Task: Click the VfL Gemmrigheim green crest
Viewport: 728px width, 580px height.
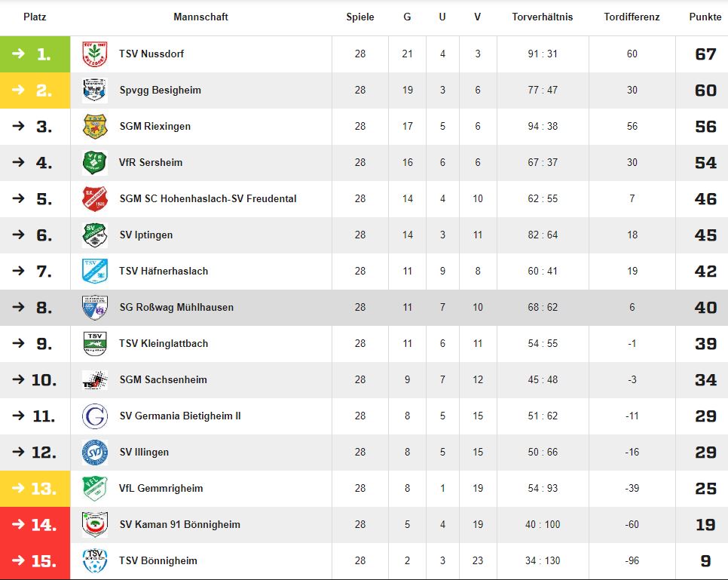Action: click(95, 489)
